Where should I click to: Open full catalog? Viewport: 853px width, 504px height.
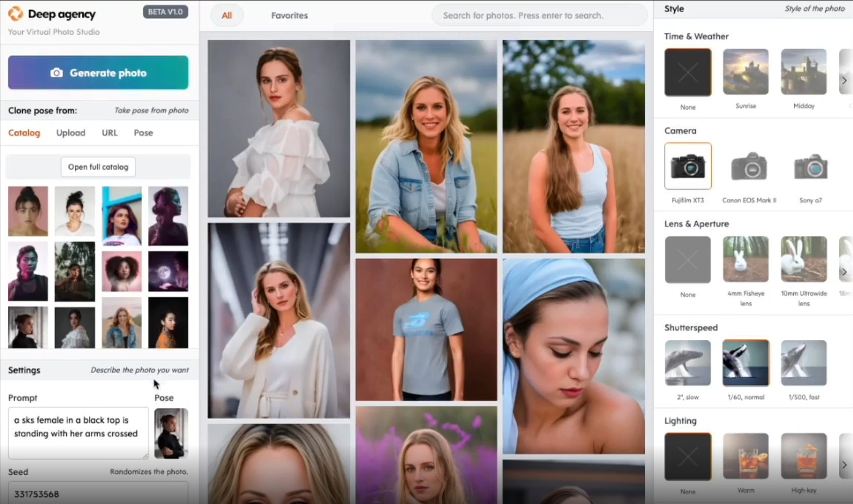[x=98, y=167]
